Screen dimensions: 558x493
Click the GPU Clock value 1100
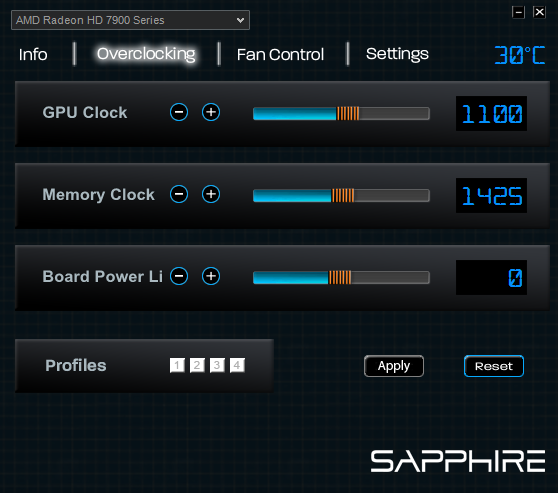[491, 114]
